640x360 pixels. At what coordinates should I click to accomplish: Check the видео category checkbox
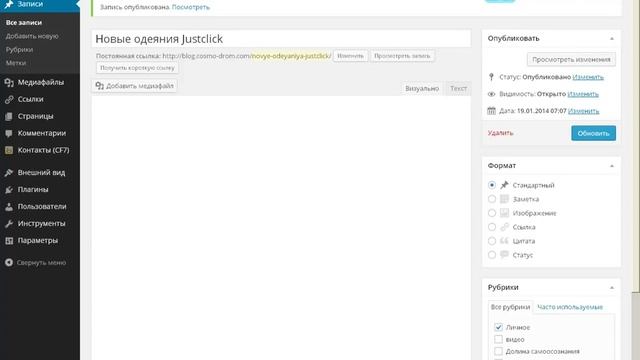click(498, 339)
